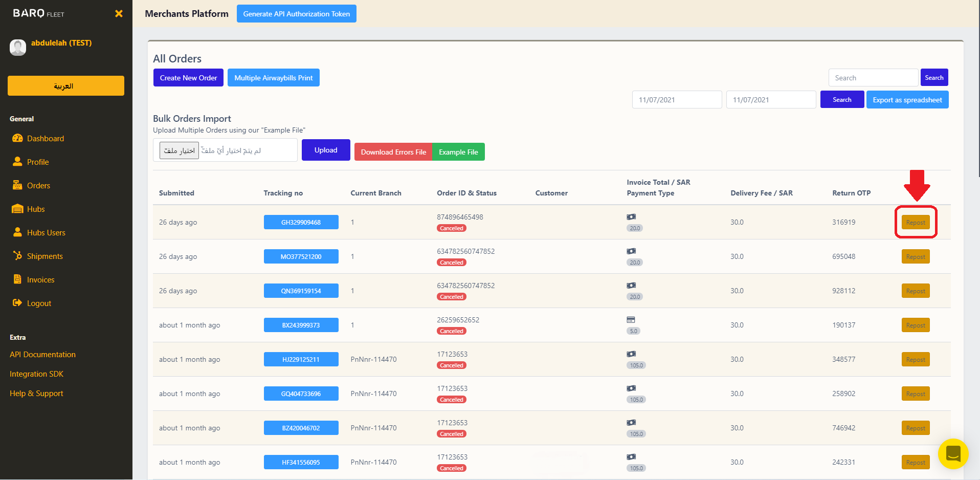Screen dimensions: 980x480
Task: Click Search button next to search box
Action: pyautogui.click(x=934, y=78)
